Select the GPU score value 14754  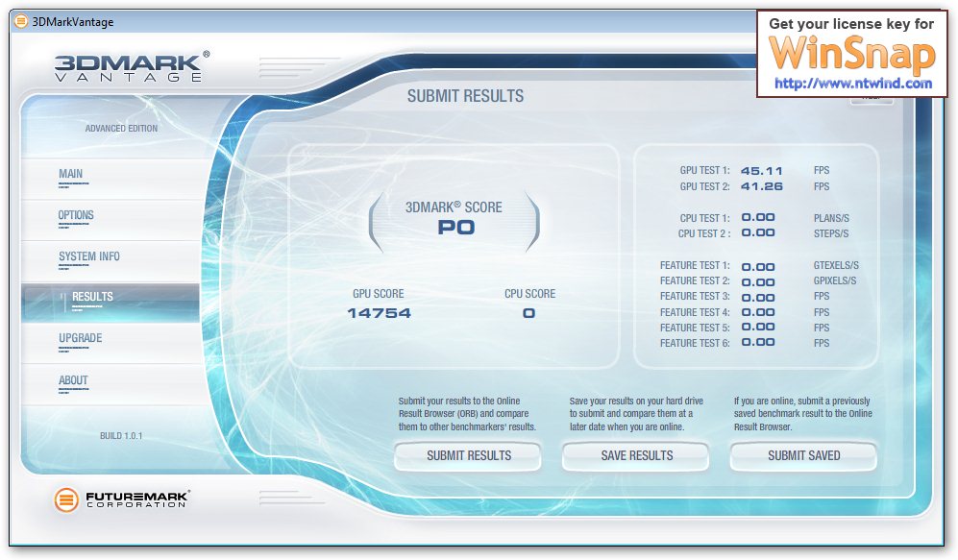coord(379,313)
